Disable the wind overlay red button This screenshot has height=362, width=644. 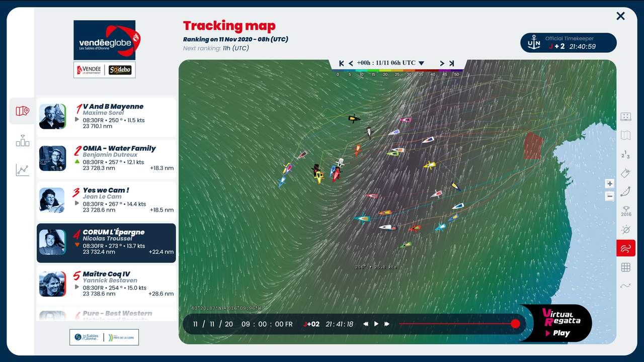[x=626, y=248]
